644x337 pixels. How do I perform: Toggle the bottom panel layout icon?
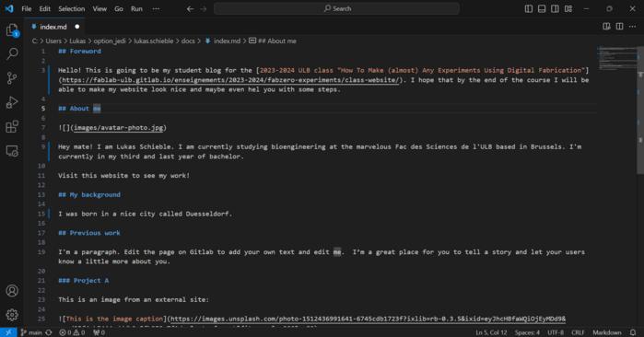(542, 8)
